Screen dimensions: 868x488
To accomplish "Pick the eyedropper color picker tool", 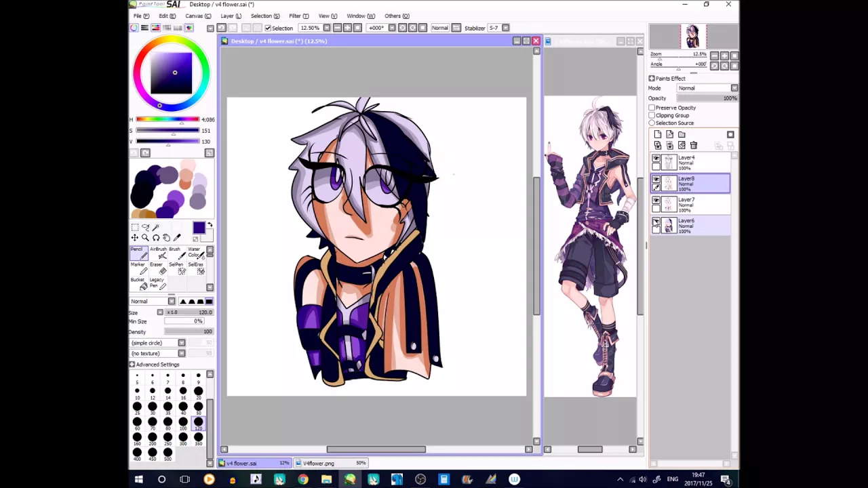I will [177, 238].
